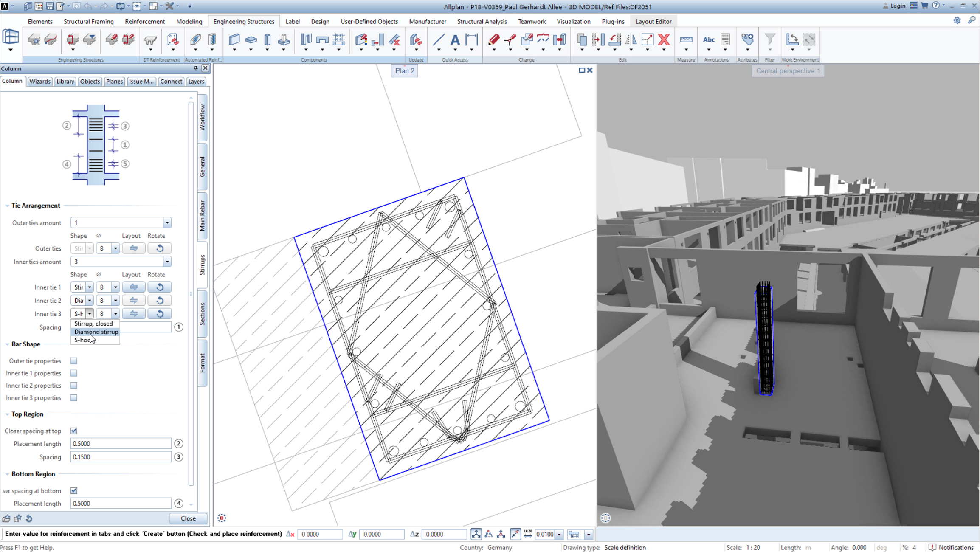
Task: Click the Abc annotations label tool
Action: point(709,40)
